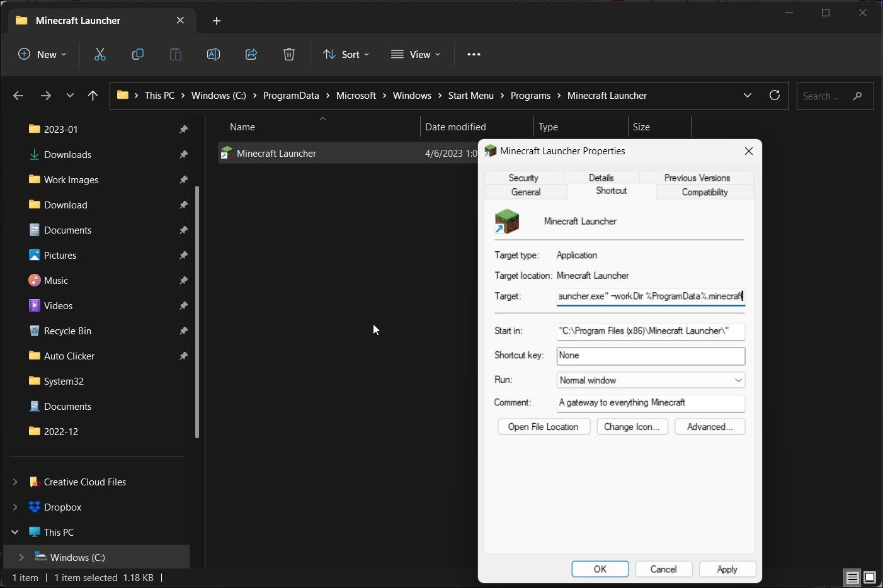Click the Delete trash icon

[288, 54]
